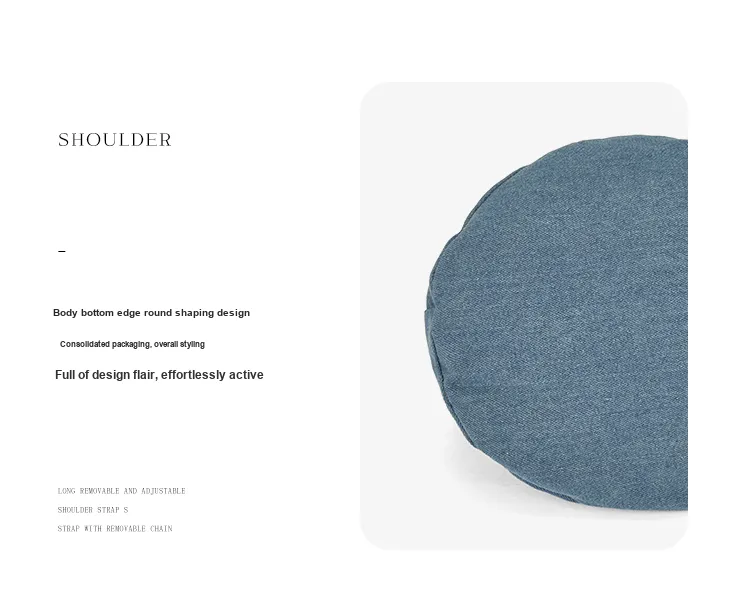Select the 'Body bottom edge round shaping design' line
The image size is (750, 592).
(151, 313)
